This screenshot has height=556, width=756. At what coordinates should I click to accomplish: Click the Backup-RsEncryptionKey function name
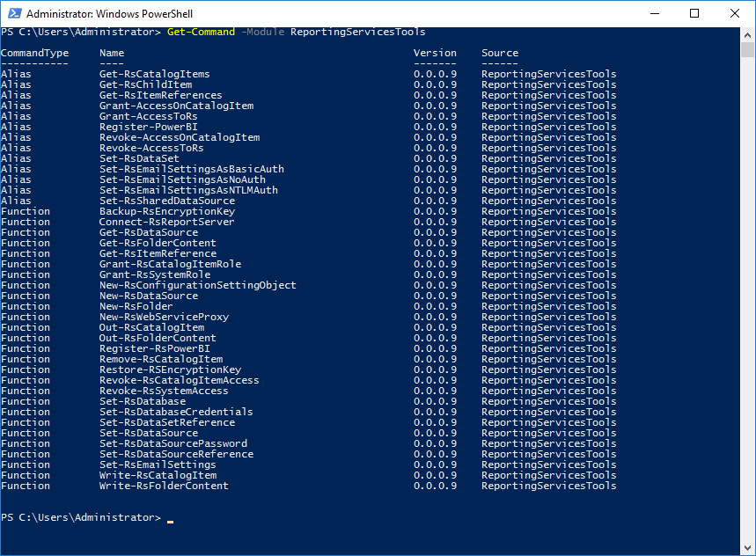[x=167, y=211]
